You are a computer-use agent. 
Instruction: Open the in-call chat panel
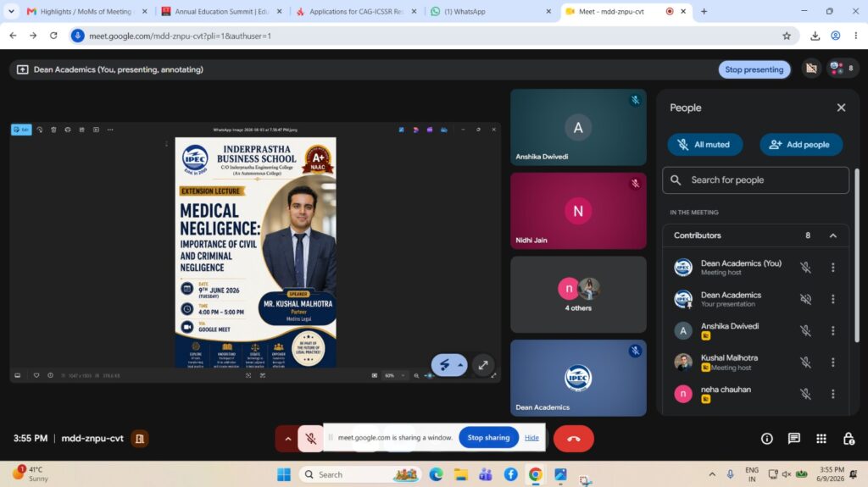[793, 439]
